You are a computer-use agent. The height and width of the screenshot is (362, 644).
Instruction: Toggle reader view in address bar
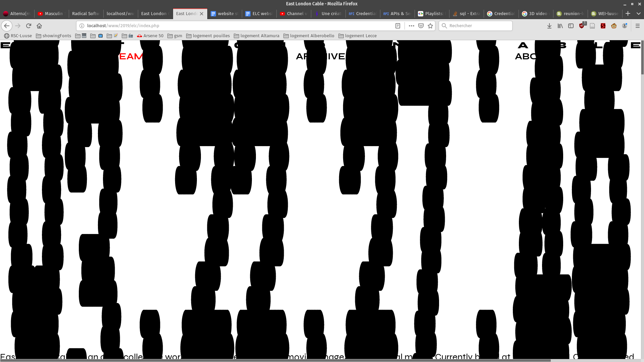click(x=398, y=26)
